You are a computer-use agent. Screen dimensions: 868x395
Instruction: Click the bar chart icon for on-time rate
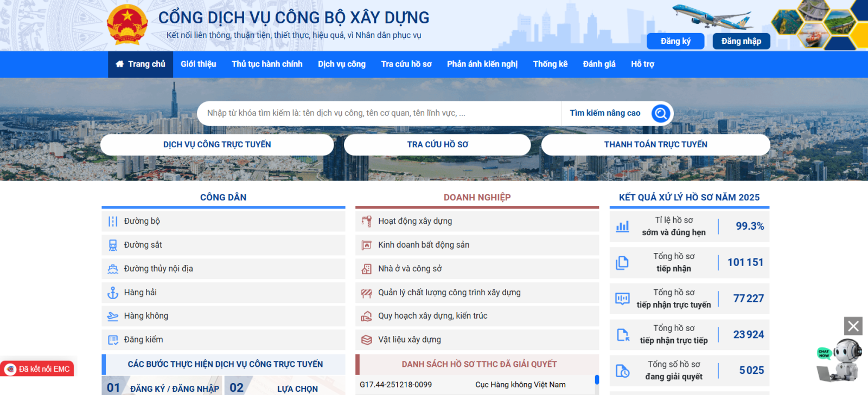click(x=622, y=226)
